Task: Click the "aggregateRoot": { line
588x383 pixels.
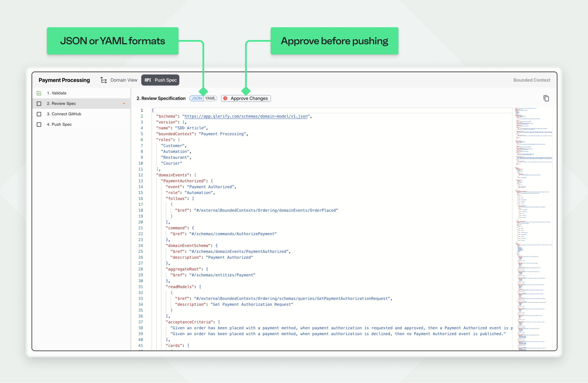Action: click(x=187, y=269)
